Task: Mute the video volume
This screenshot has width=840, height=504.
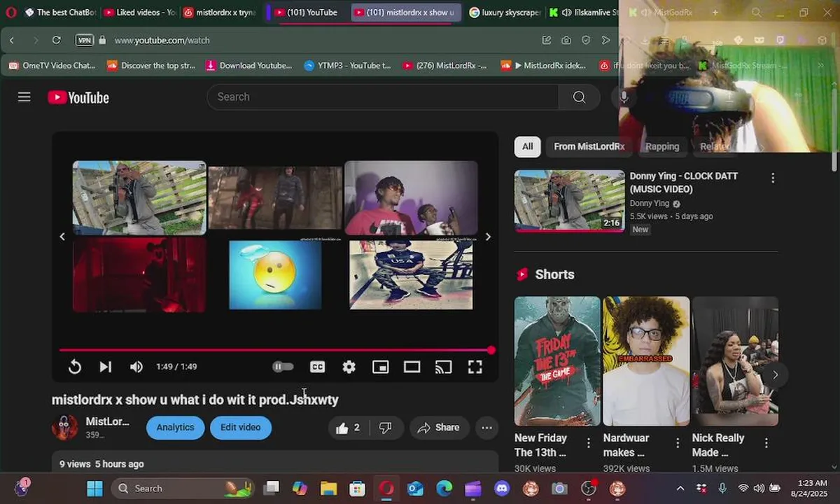Action: [136, 367]
